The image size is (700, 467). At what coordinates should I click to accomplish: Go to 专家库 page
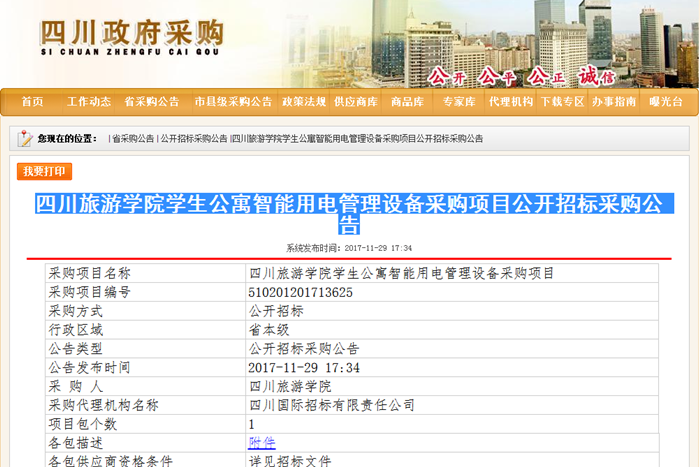pyautogui.click(x=459, y=102)
